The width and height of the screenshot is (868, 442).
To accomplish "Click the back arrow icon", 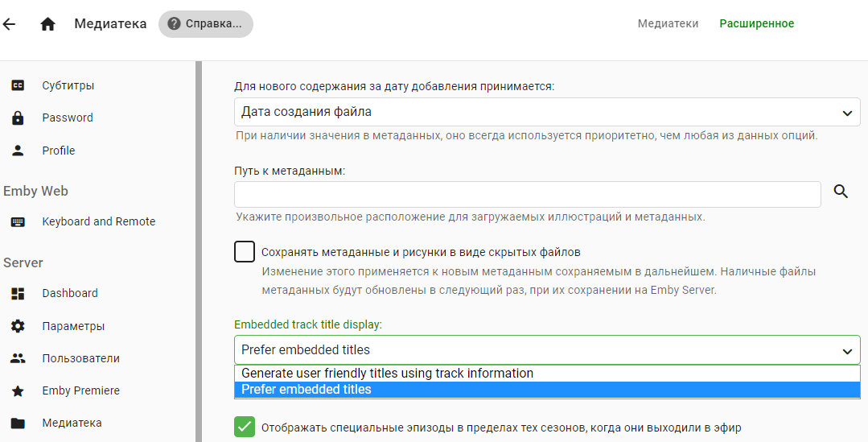I will pos(9,24).
